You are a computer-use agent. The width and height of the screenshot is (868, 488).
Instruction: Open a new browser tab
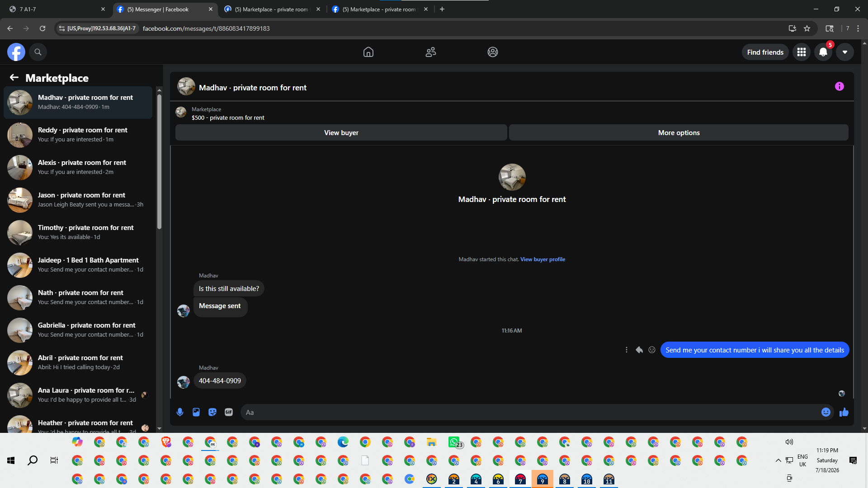[x=442, y=9]
